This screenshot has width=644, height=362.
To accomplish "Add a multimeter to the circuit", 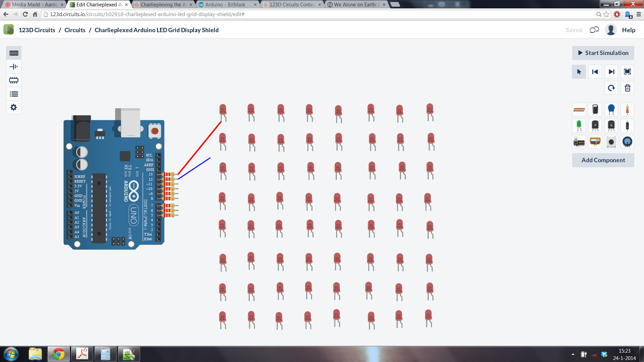I will [595, 142].
